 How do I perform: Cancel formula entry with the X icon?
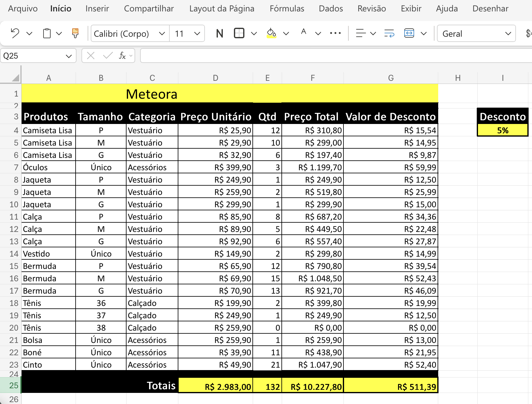coord(91,56)
